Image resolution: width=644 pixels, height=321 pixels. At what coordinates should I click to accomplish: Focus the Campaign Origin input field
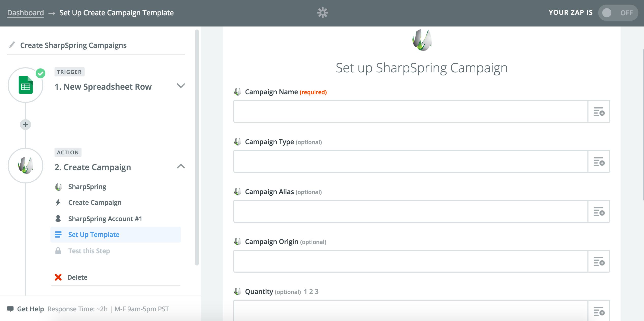411,261
